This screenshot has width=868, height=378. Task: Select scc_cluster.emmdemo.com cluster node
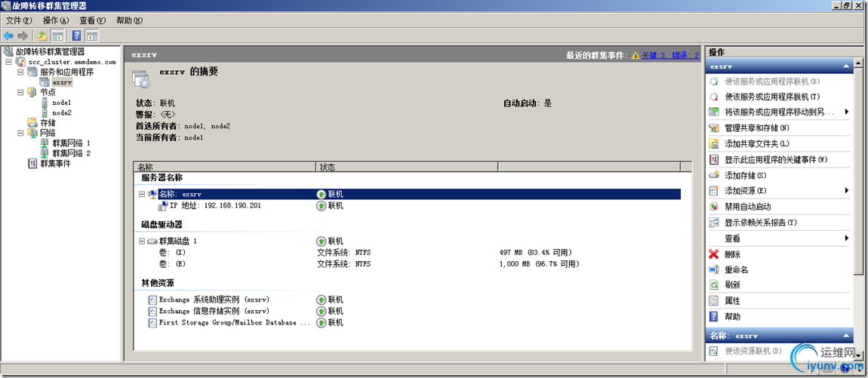(72, 62)
